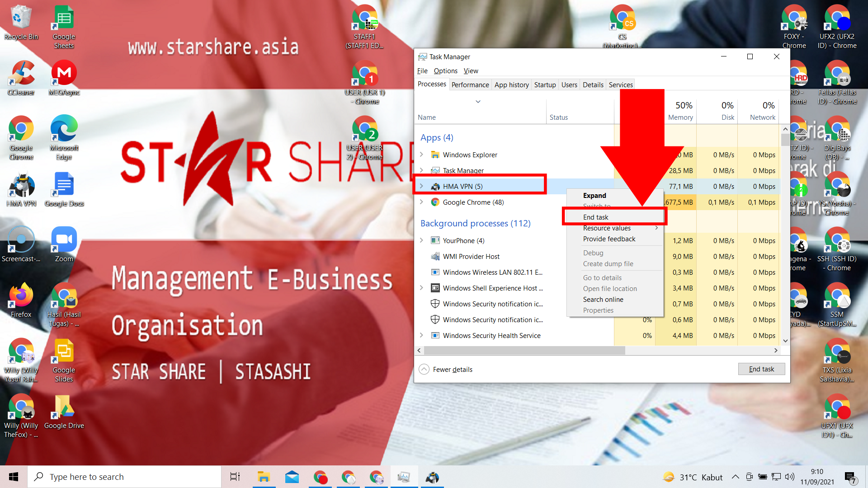Screen dimensions: 868x488
Task: Open the Options menu in Task Manager
Action: click(445, 71)
